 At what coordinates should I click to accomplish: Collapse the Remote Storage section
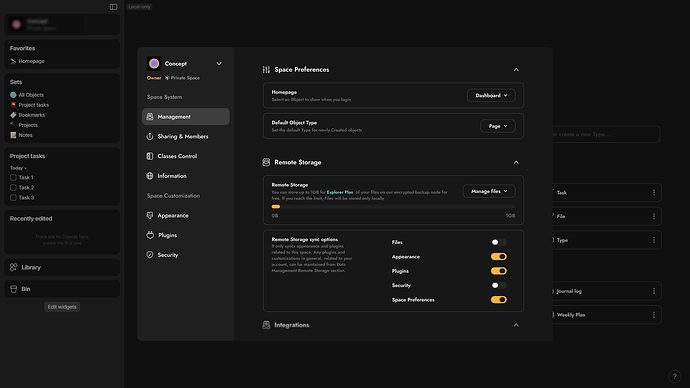(516, 162)
